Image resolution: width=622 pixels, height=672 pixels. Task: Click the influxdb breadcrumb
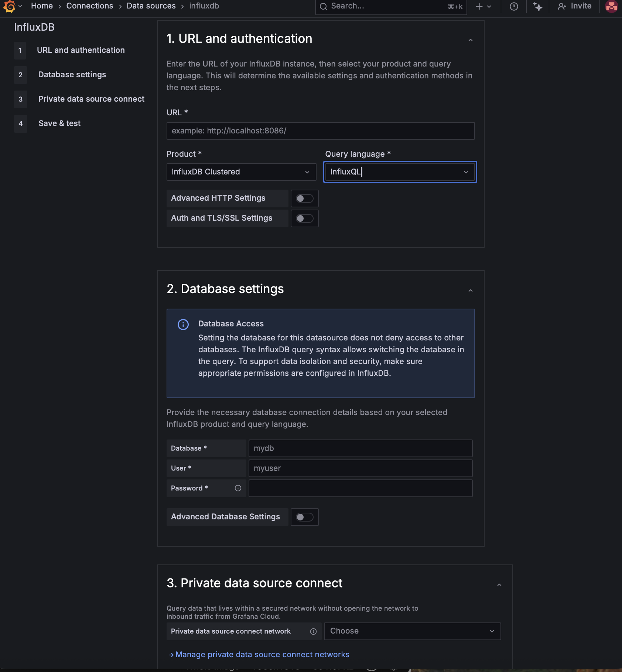[x=204, y=6]
